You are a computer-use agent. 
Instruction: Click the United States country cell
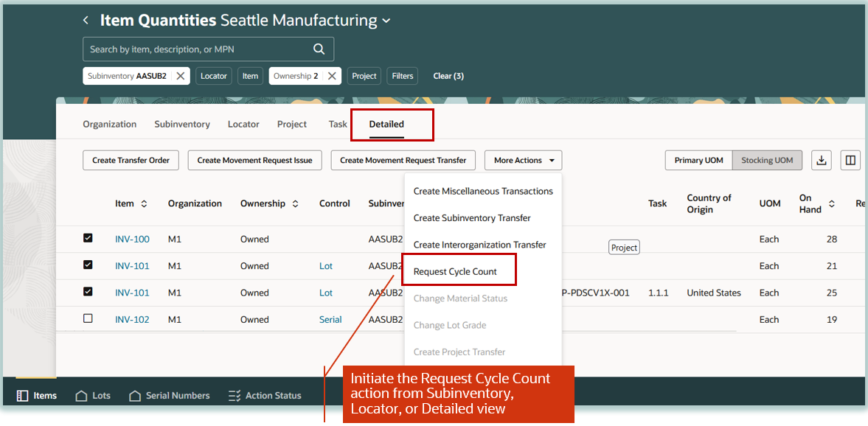(x=714, y=293)
